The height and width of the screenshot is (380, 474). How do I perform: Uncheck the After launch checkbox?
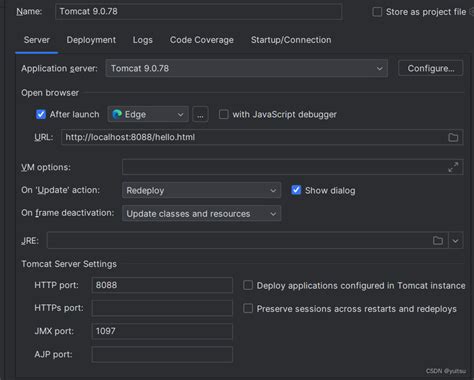(x=41, y=114)
